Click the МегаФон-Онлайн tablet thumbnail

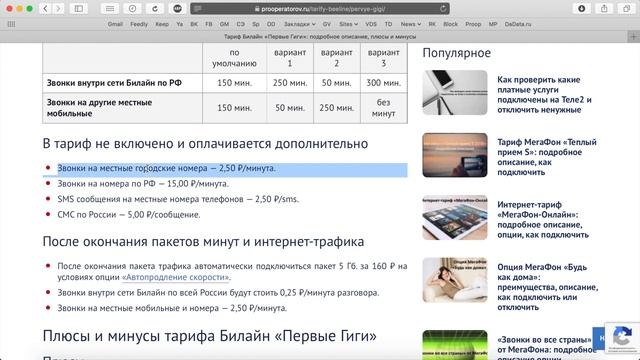point(455,218)
